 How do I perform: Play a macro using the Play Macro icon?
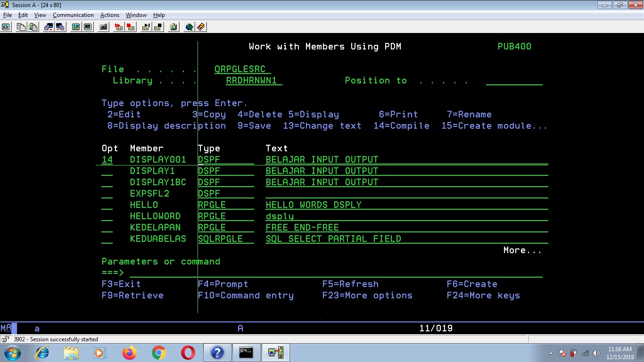145,27
